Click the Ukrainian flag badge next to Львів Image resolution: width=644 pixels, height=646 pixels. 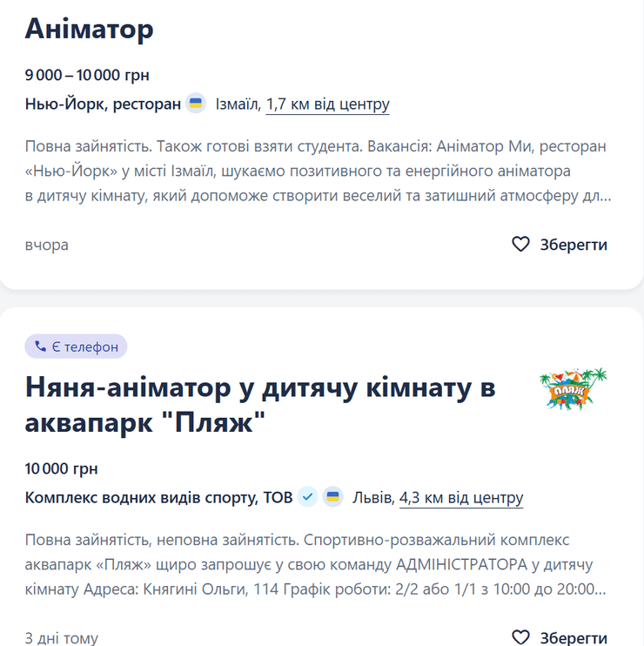coord(332,497)
